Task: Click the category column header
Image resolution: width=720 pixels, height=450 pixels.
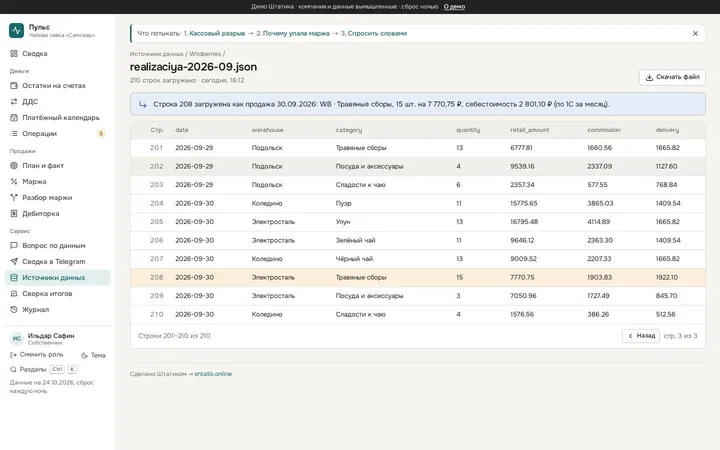Action: pyautogui.click(x=349, y=130)
